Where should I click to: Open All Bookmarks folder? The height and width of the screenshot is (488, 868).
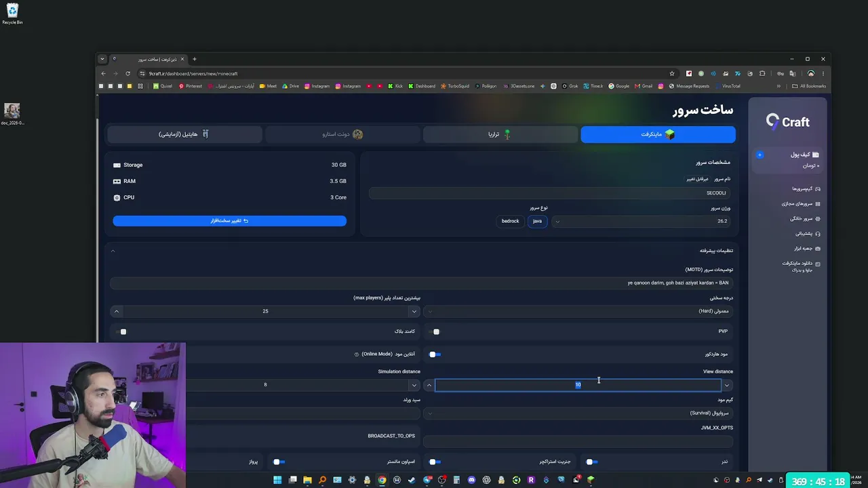coord(809,86)
